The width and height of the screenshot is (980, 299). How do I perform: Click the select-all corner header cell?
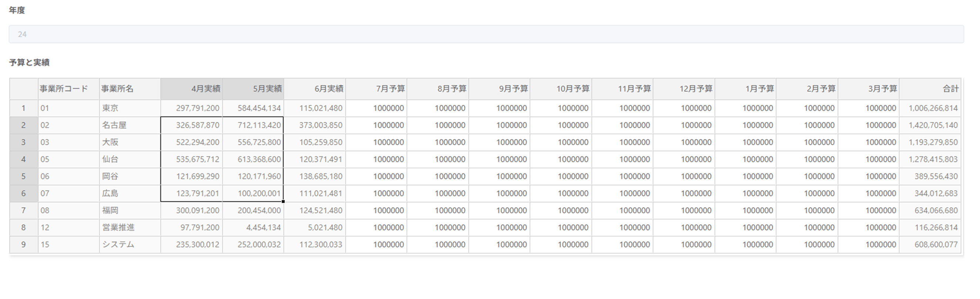(24, 89)
